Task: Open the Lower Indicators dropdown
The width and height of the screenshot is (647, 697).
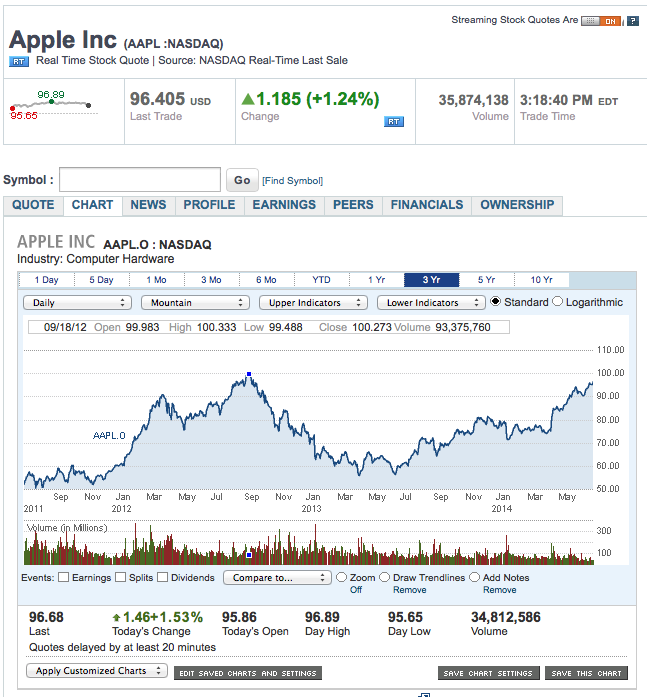Action: pyautogui.click(x=431, y=303)
